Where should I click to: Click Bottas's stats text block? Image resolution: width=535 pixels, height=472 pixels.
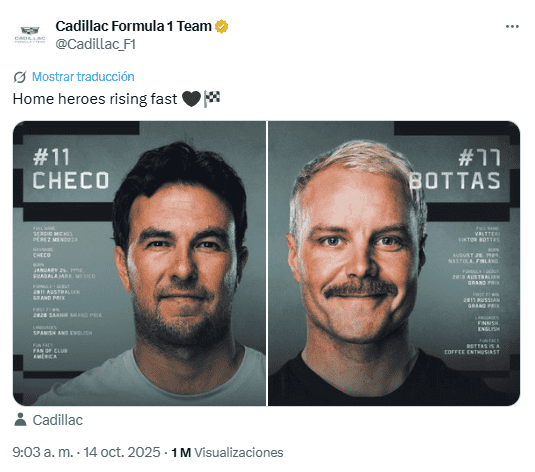tap(472, 290)
